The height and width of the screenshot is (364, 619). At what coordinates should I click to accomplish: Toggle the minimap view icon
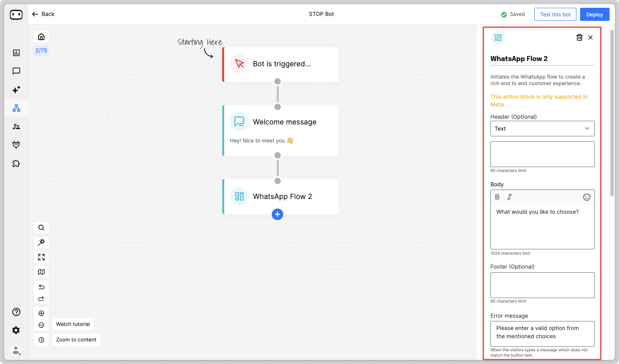pos(41,272)
